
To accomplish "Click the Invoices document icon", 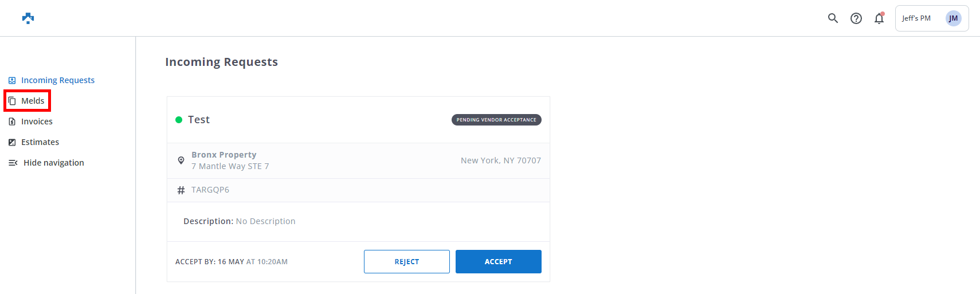I will (x=12, y=121).
